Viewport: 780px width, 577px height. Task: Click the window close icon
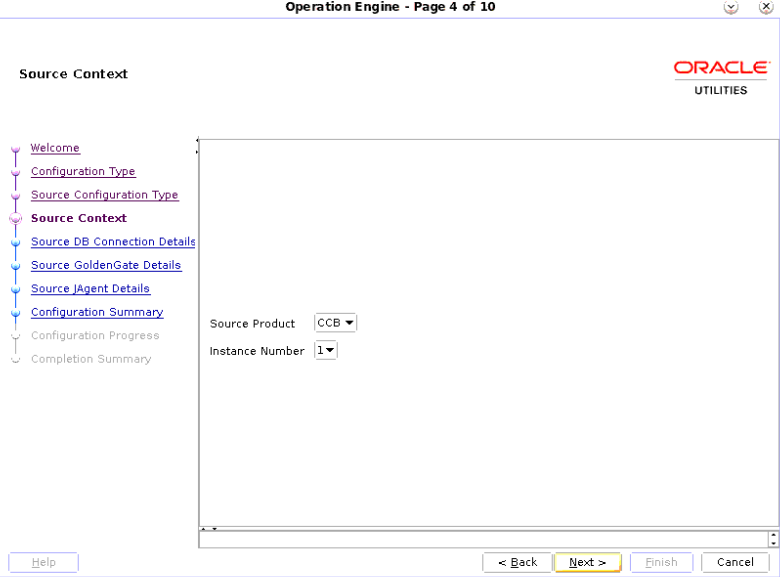coord(765,7)
